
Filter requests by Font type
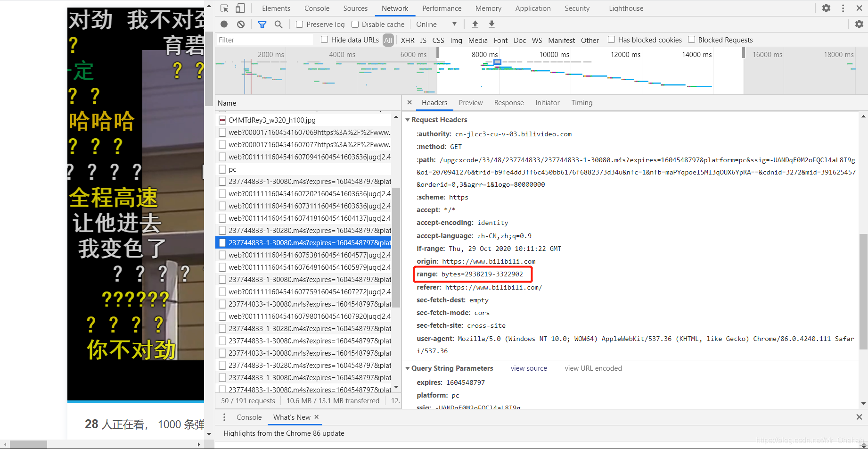pos(500,40)
